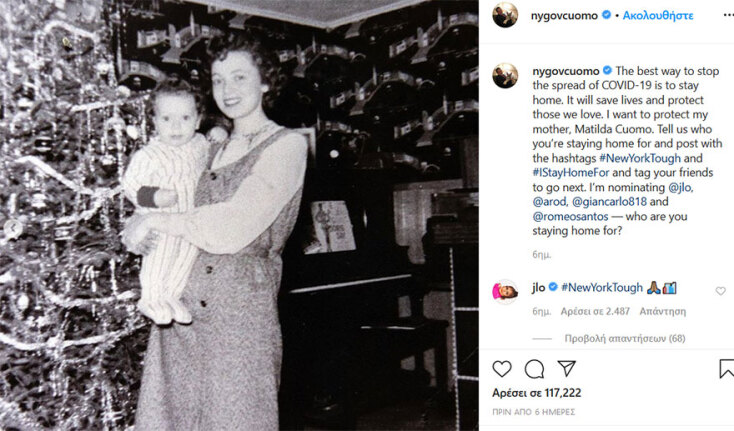The height and width of the screenshot is (431, 734).
Task: View likes on jlo's comment, Αρέσει σε 2.487
Action: pyautogui.click(x=595, y=311)
